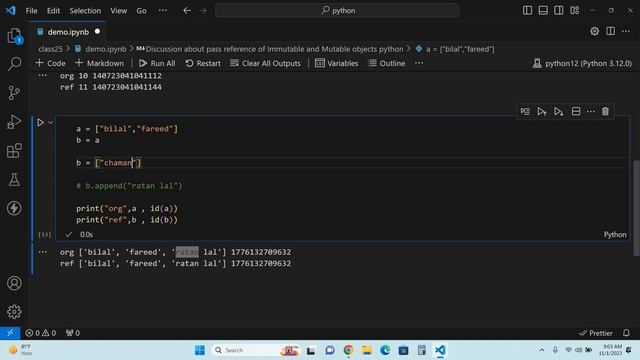Open Testing flask view
Image resolution: width=640 pixels, height=360 pixels.
[x=14, y=180]
